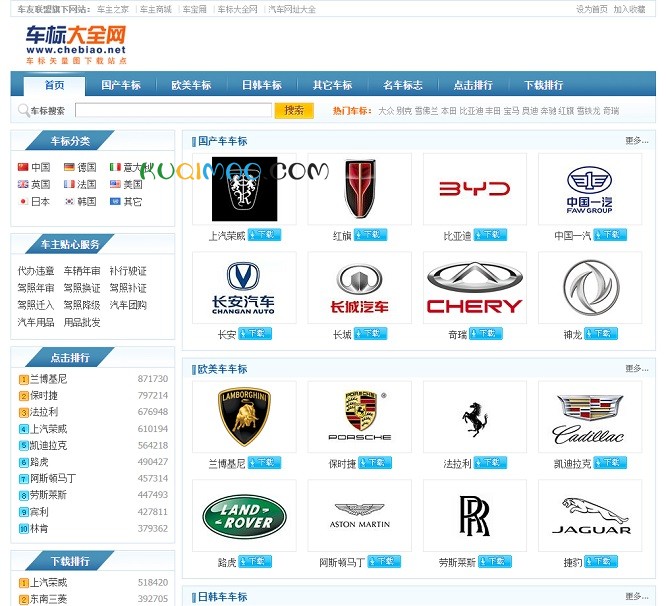Select the Japan flag (日本) category
This screenshot has height=606, width=666.
point(34,201)
